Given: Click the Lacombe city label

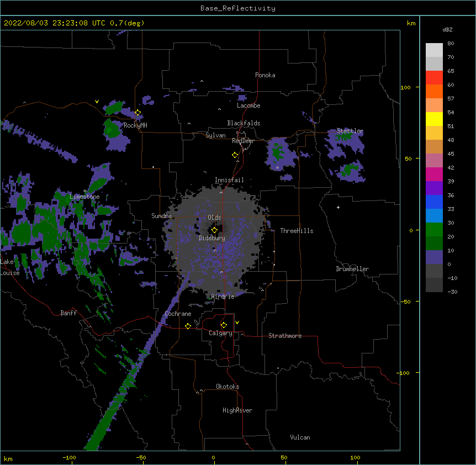Looking at the screenshot, I should 248,105.
